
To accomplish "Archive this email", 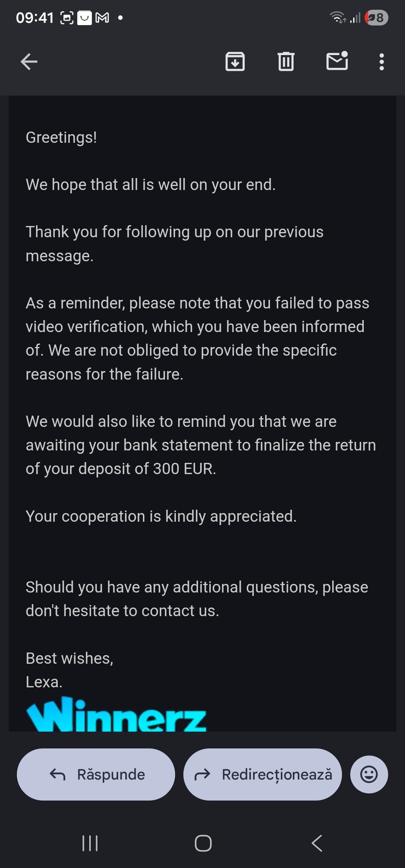I will [x=235, y=62].
